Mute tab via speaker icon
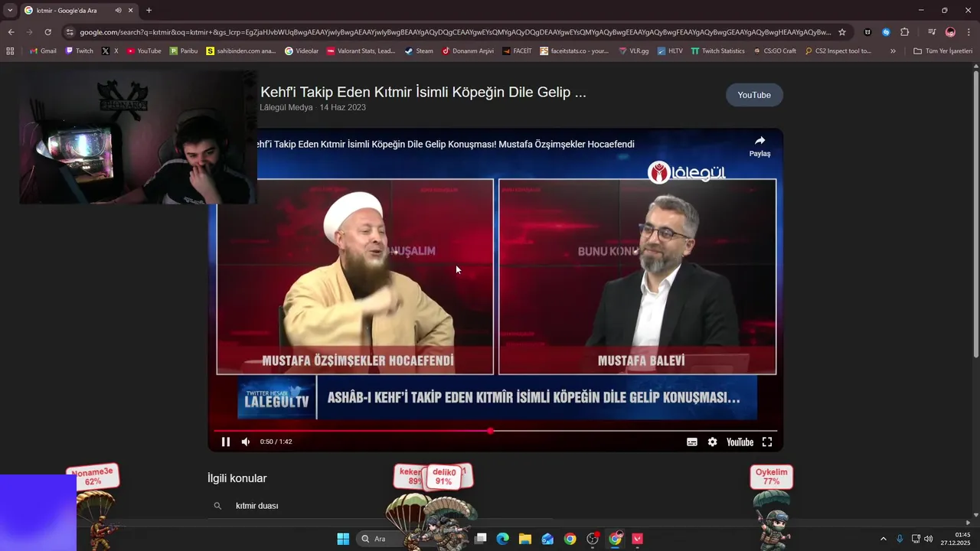Screen dimensions: 980x551 coord(118,11)
